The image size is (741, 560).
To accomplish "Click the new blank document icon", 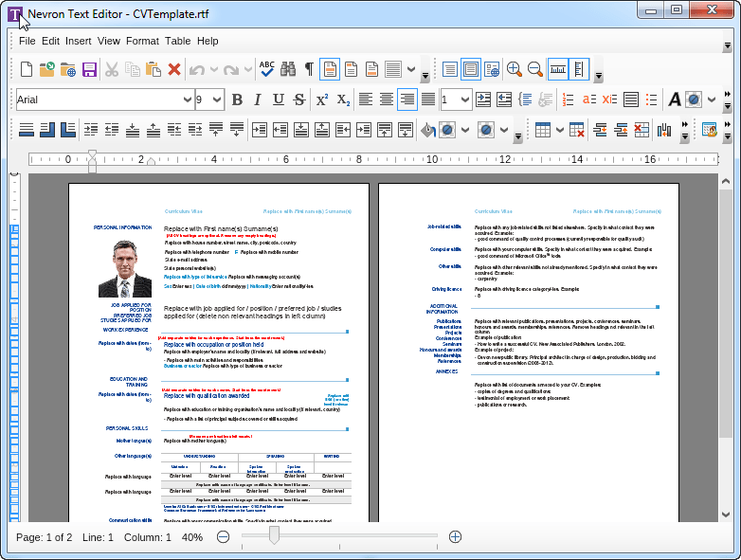I will 27,69.
